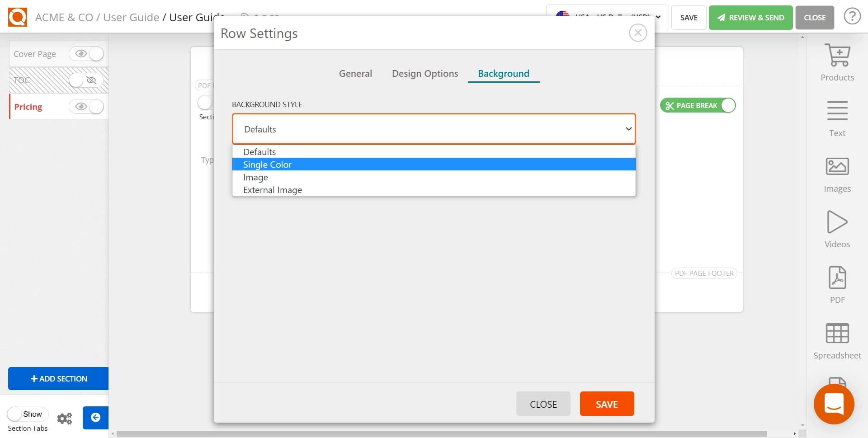868x438 pixels.
Task: Click the help question mark icon
Action: [x=853, y=16]
